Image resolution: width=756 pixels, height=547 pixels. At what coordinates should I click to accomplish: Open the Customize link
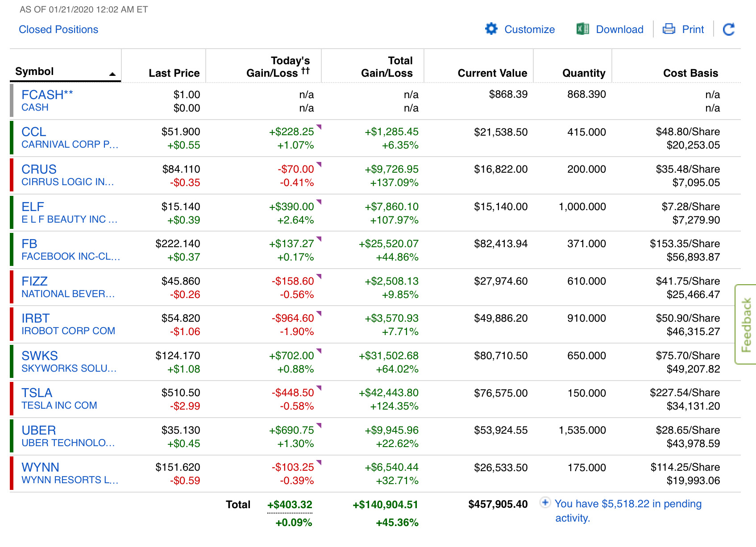click(530, 29)
